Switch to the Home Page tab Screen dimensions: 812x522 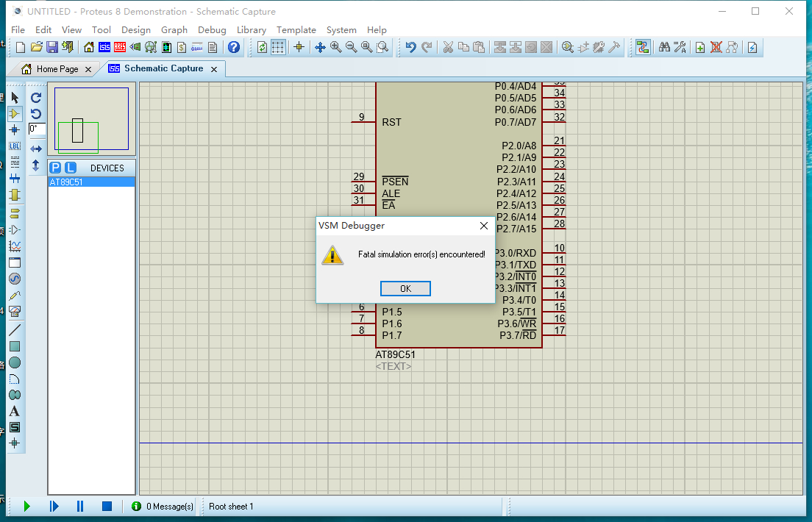tap(57, 69)
